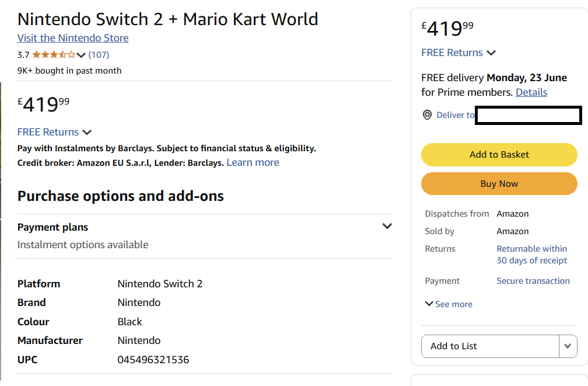
Task: Visit the Nintendo Store link
Action: click(73, 38)
